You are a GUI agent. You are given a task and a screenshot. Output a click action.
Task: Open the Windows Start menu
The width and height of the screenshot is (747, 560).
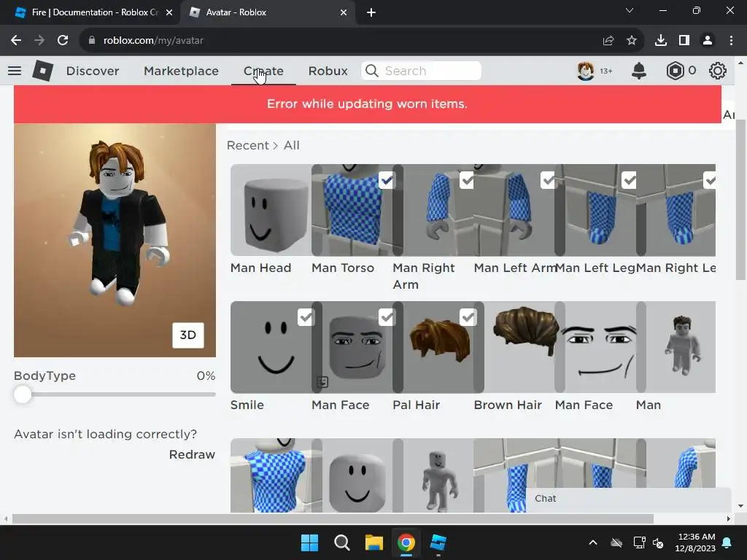click(309, 542)
